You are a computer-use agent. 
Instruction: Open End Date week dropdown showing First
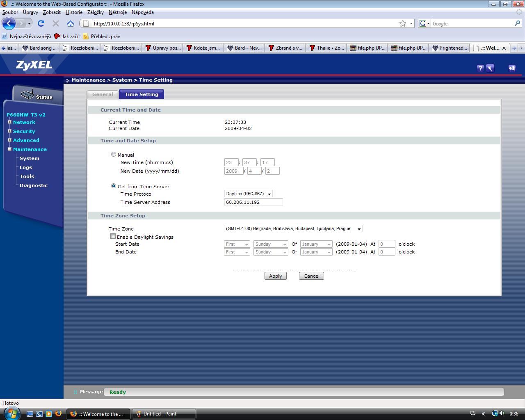coord(237,252)
